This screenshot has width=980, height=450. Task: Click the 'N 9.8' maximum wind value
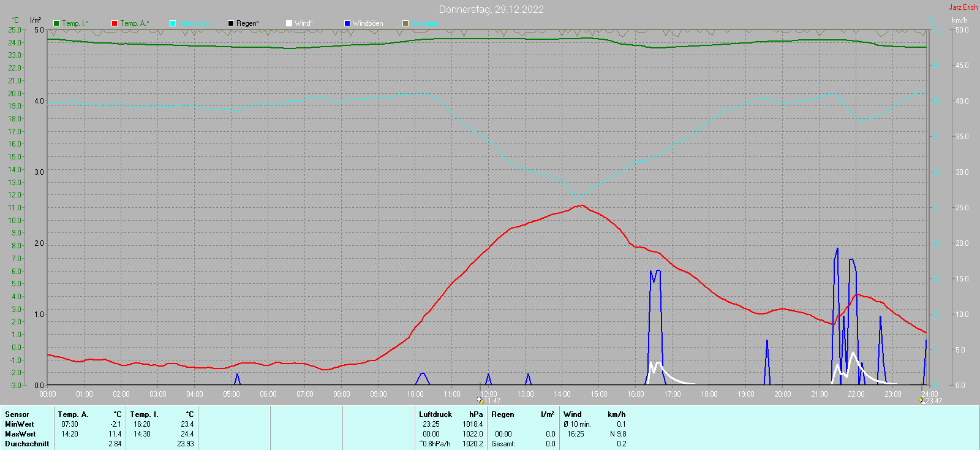[x=618, y=434]
